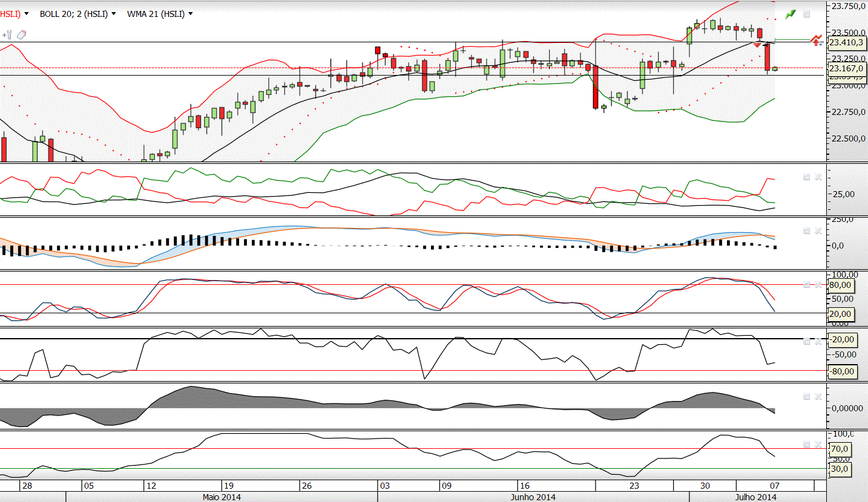Open the WMA 21 (HSI.I) dropdown

(x=191, y=14)
